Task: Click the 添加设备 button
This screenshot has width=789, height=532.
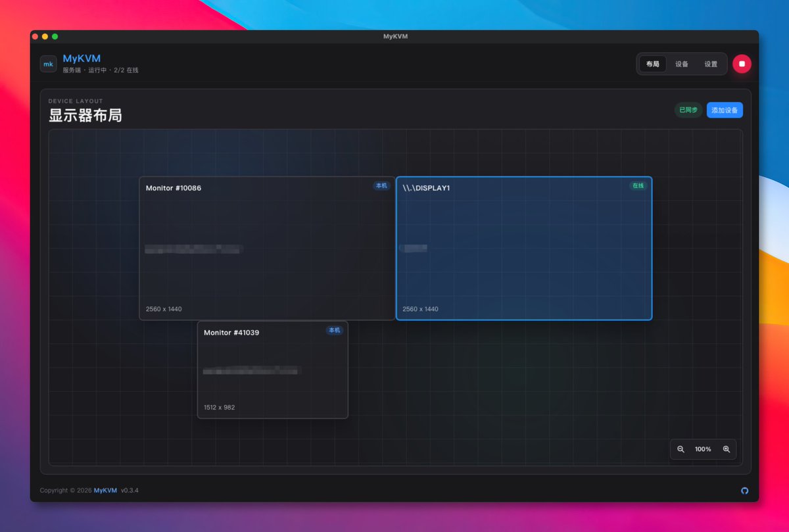Action: 725,110
